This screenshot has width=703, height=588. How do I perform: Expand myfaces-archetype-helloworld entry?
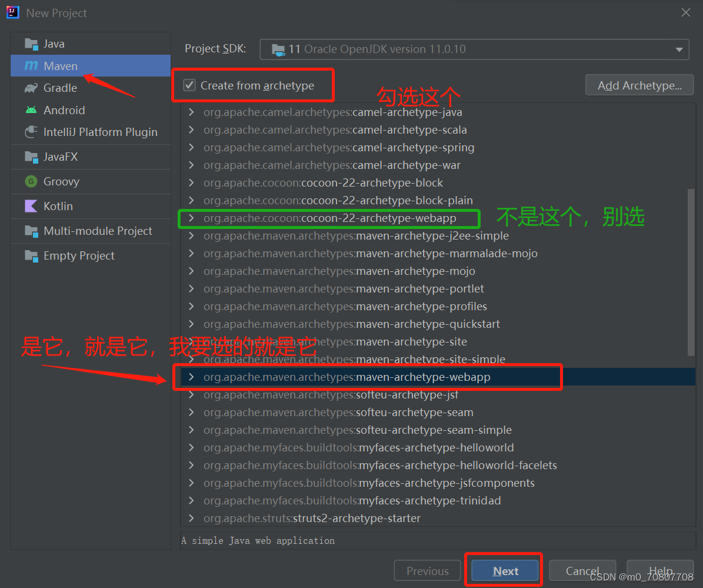191,447
